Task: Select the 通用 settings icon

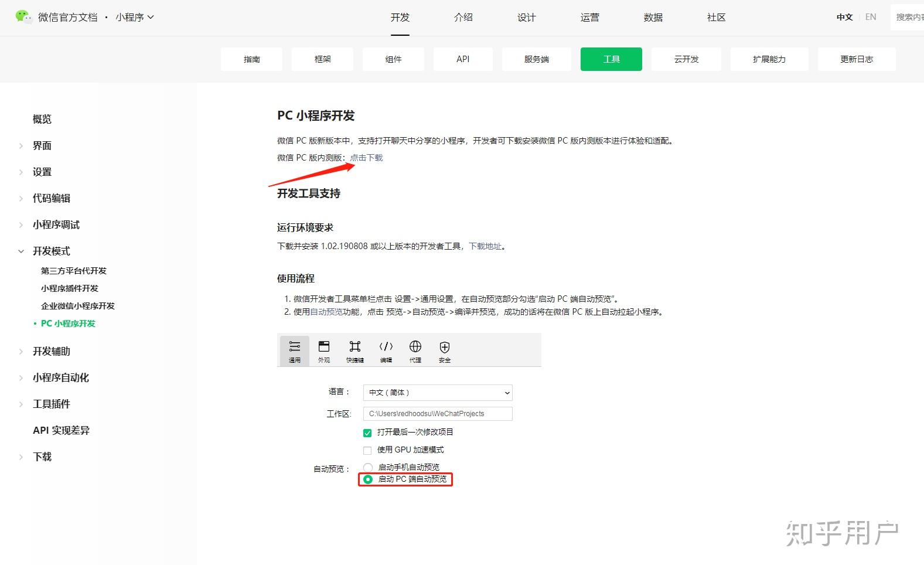Action: 295,350
